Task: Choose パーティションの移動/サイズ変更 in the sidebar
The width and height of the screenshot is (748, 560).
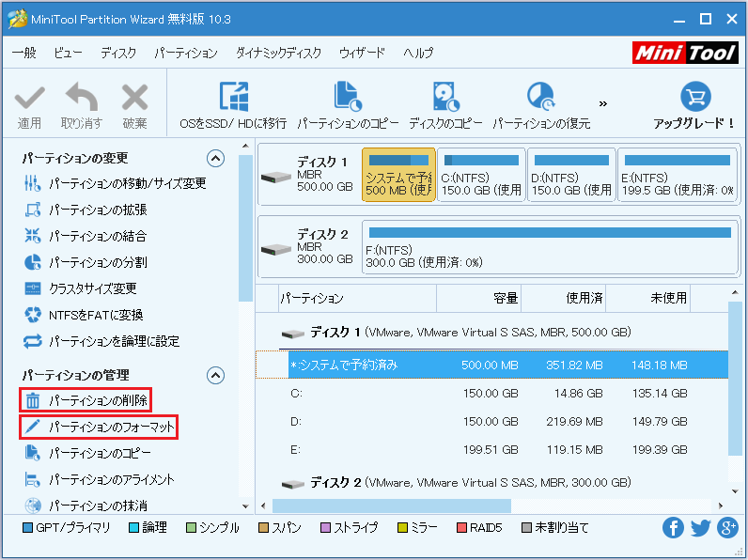Action: click(x=115, y=183)
